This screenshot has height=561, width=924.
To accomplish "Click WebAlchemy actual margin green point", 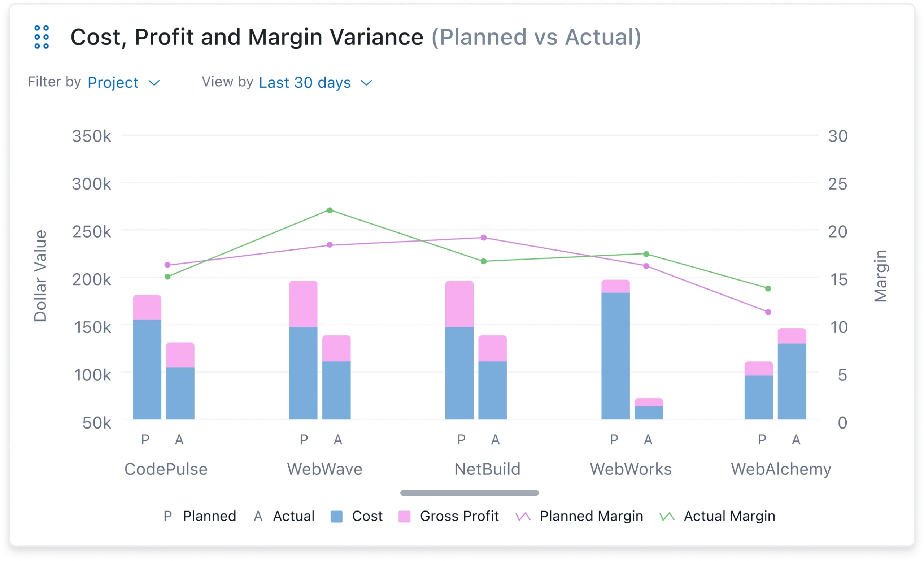I will (x=768, y=288).
